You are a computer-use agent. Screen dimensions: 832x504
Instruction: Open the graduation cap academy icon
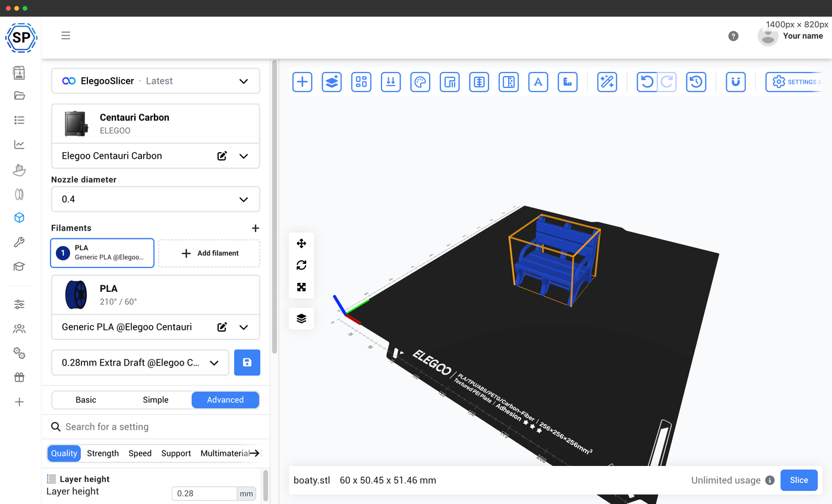[x=20, y=267]
